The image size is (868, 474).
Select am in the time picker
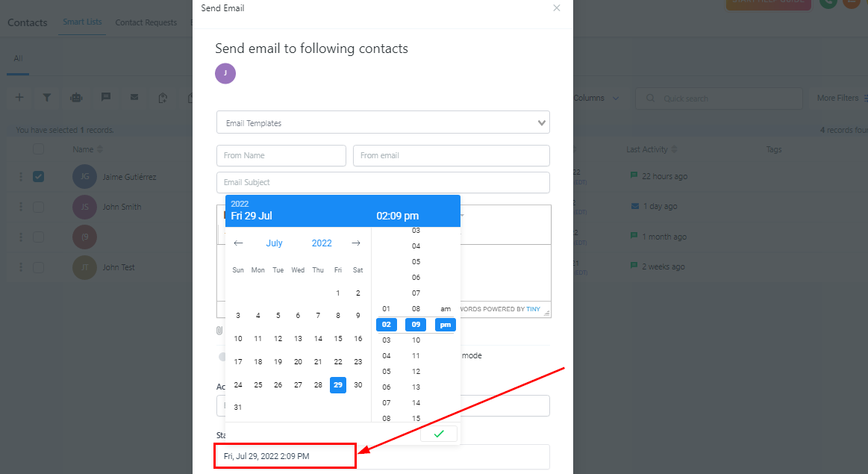(446, 309)
